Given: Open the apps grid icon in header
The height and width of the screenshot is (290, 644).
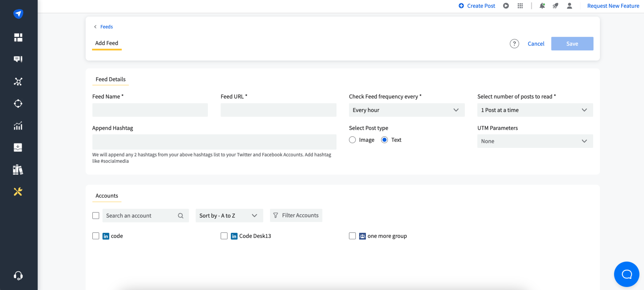Looking at the screenshot, I should click(520, 6).
